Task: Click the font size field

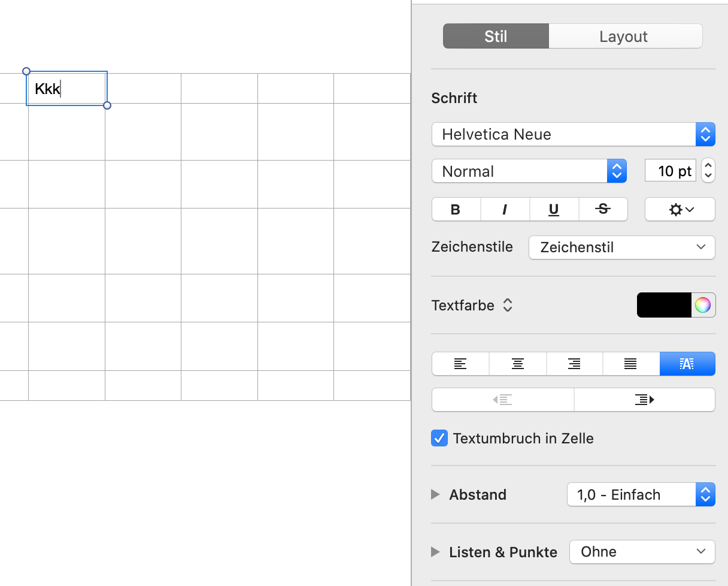Action: [671, 171]
